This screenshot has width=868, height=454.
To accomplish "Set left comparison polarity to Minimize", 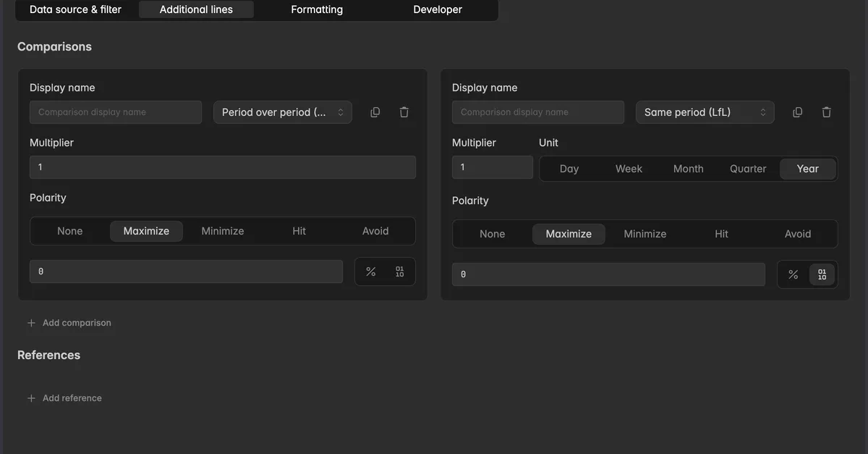I will click(223, 231).
